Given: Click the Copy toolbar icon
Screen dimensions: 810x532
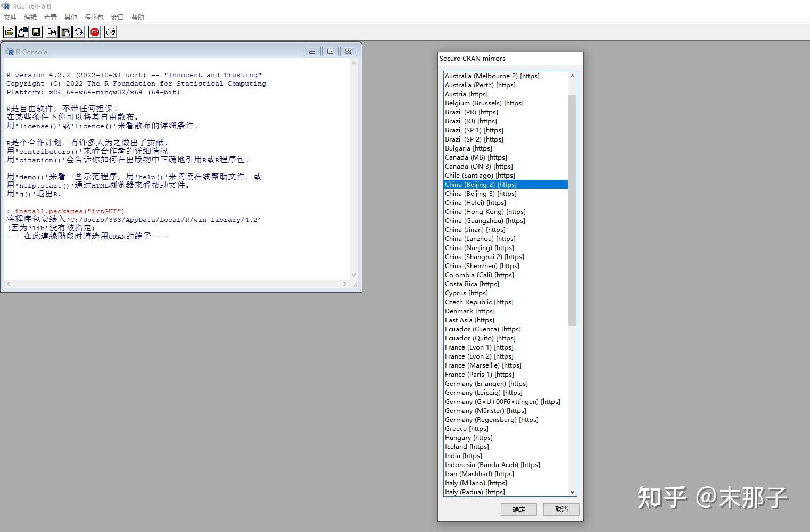Looking at the screenshot, I should point(52,32).
